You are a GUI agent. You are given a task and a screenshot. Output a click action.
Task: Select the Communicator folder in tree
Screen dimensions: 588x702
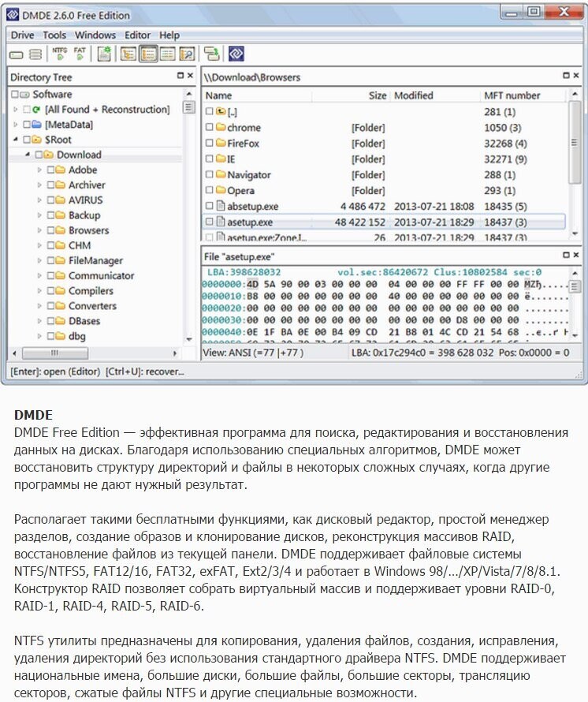coord(101,276)
